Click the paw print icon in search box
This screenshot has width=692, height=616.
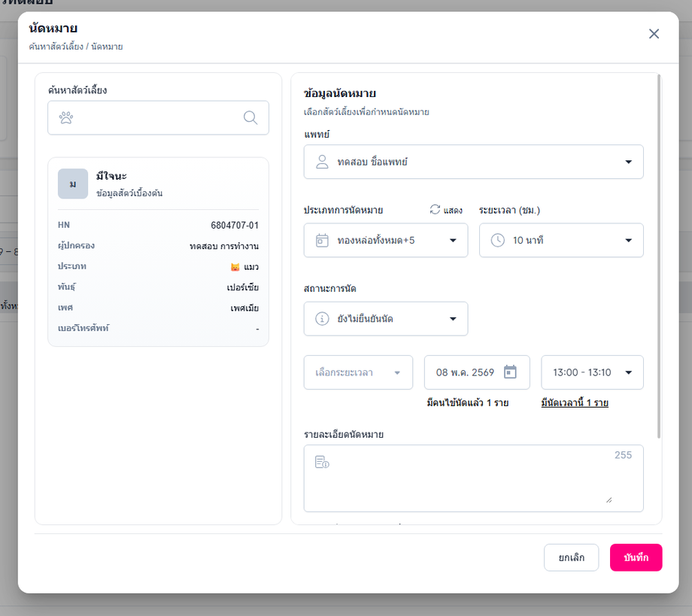tap(66, 118)
